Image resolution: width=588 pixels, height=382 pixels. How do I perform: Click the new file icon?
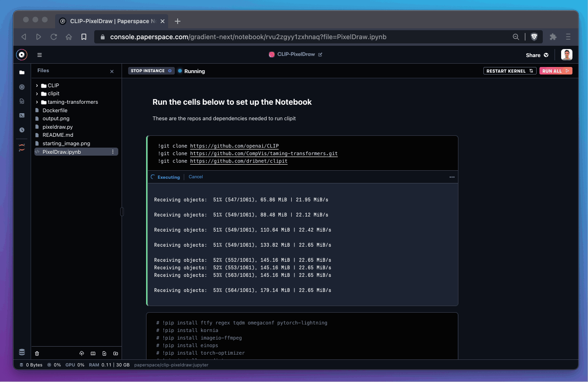click(104, 353)
